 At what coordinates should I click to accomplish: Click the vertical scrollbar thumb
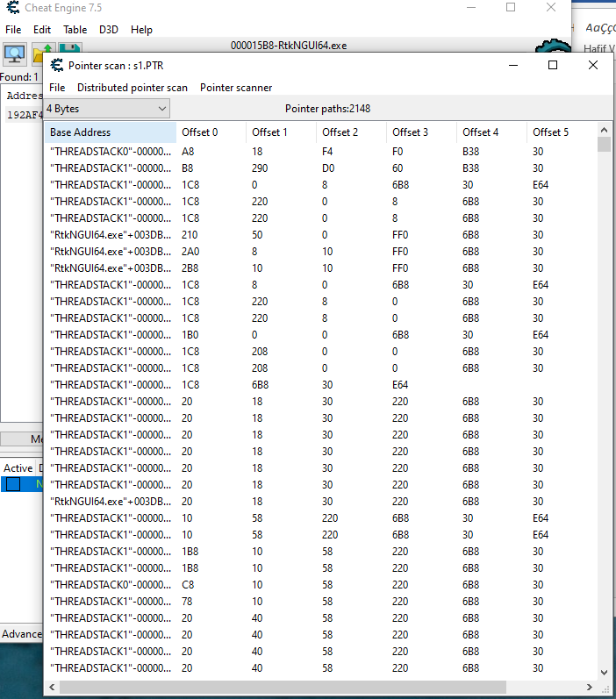604,145
